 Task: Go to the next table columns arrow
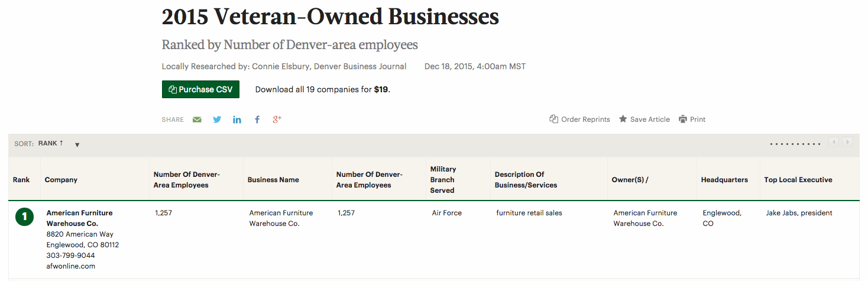[x=848, y=142]
